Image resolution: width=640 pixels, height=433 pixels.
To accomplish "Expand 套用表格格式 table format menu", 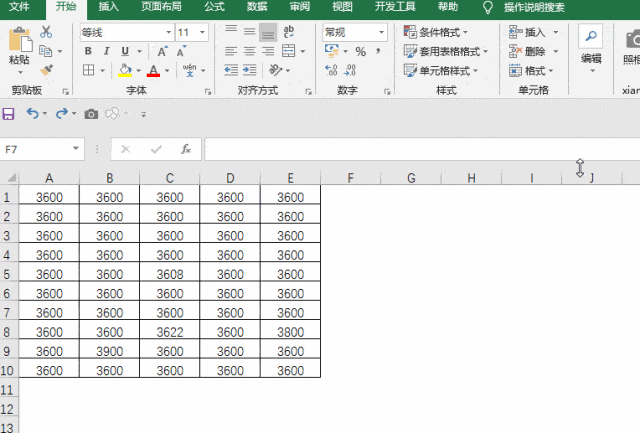I will click(446, 51).
